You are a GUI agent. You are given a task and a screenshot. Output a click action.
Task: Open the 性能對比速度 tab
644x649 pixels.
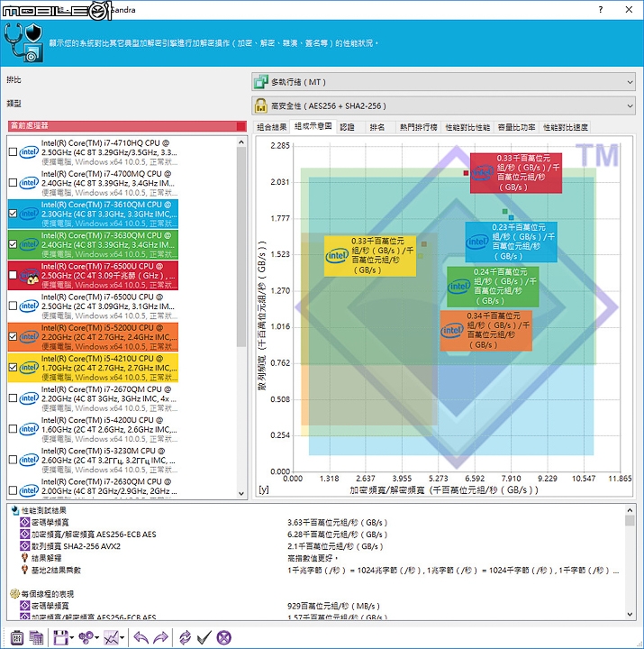(565, 127)
